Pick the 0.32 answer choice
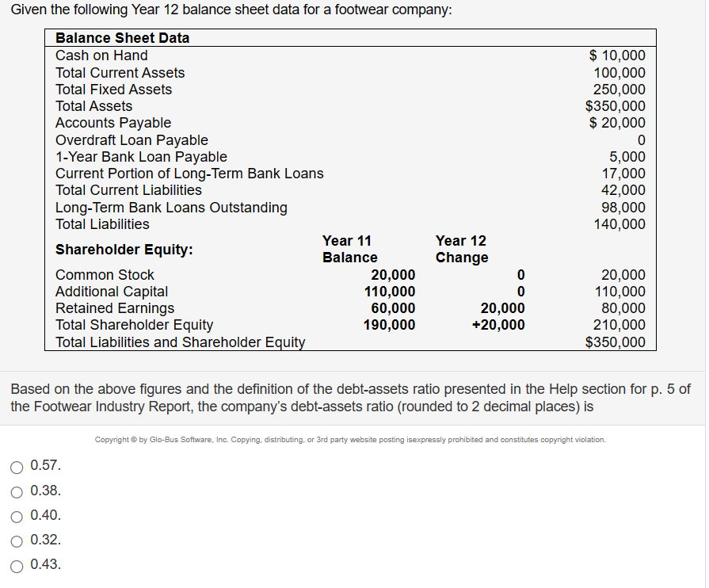Image resolution: width=709 pixels, height=588 pixels. coord(17,540)
